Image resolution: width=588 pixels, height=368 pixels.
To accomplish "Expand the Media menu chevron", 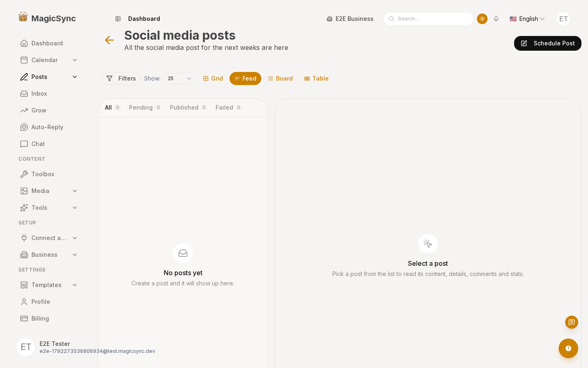I will [x=75, y=191].
